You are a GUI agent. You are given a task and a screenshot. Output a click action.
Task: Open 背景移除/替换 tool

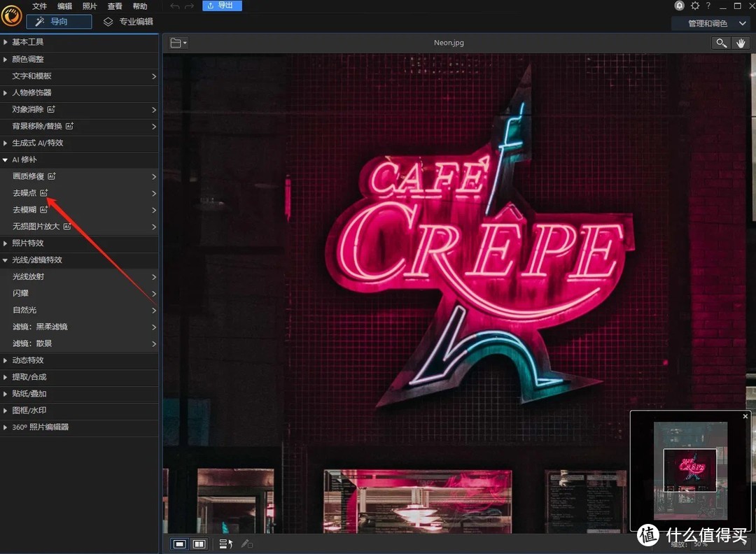coord(79,126)
